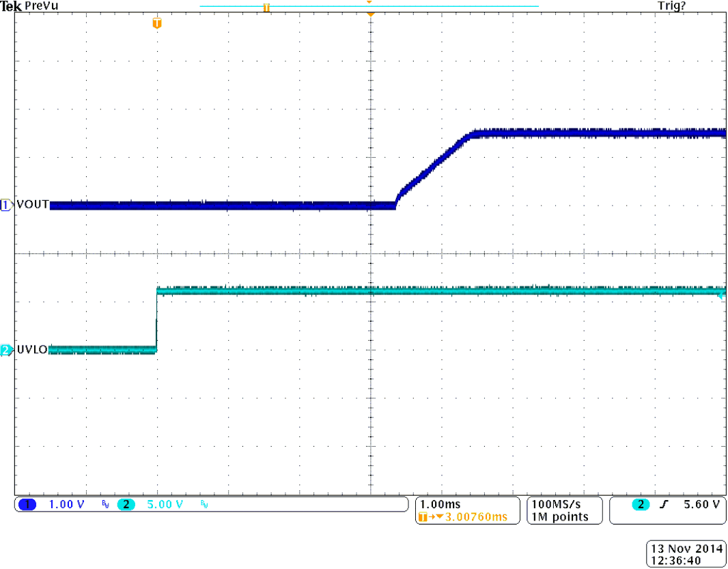Click the 3.00760ms trigger delay readout
Image resolution: width=728 pixels, height=569 pixels.
tap(470, 516)
